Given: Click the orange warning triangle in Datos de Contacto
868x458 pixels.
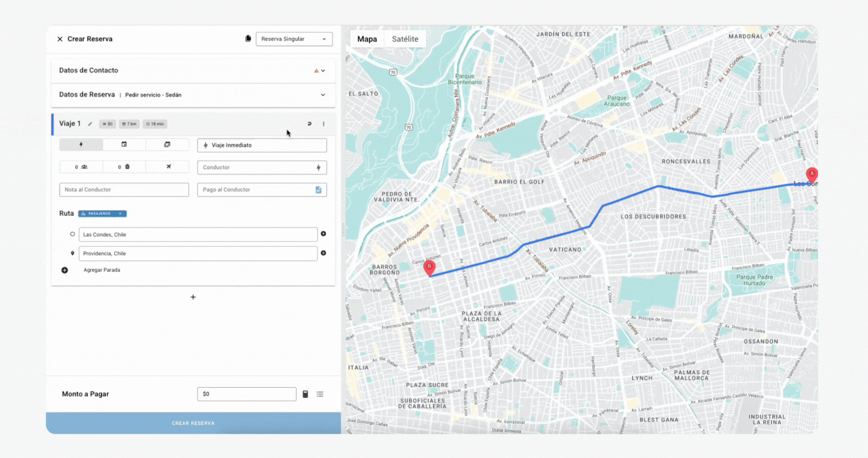Looking at the screenshot, I should click(316, 70).
